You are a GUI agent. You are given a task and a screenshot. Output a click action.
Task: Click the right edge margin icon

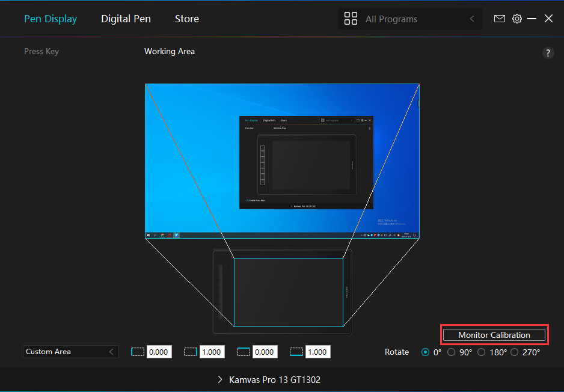(x=190, y=352)
